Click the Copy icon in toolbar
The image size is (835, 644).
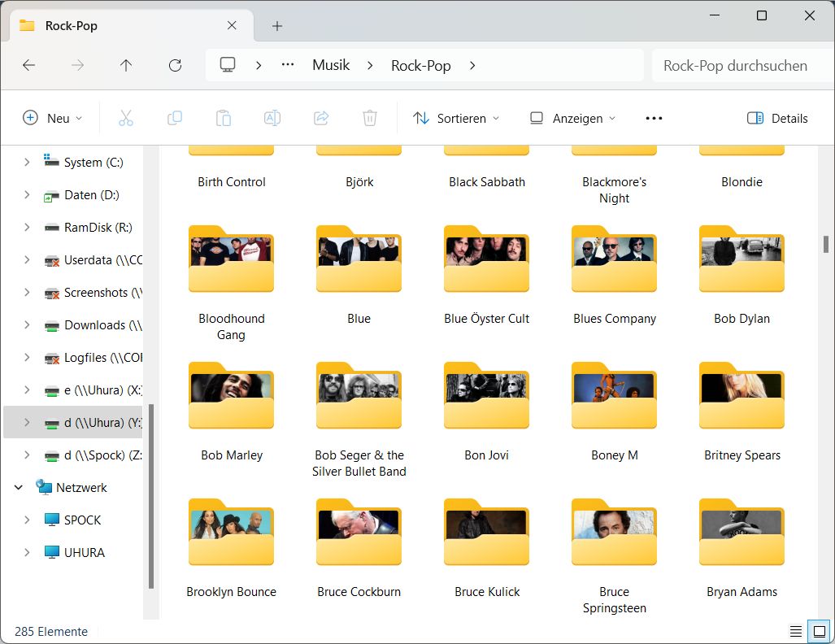175,118
